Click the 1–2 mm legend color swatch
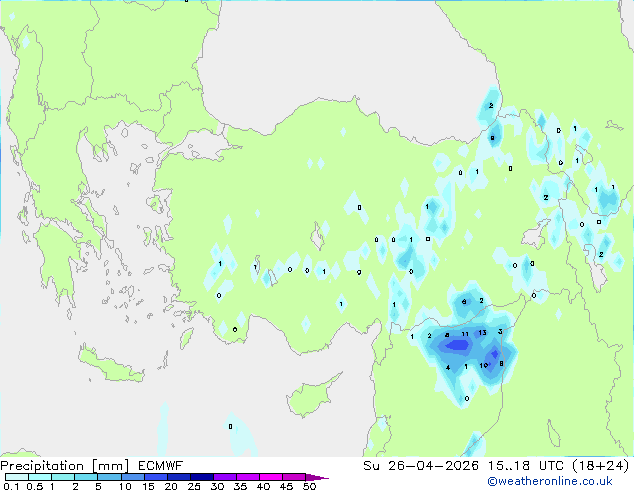Image resolution: width=634 pixels, height=490 pixels. pyautogui.click(x=63, y=477)
